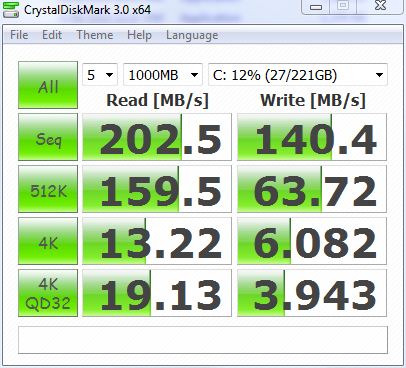Click the CrystalDiskMark title bar app icon
406x368 pixels.
10,9
